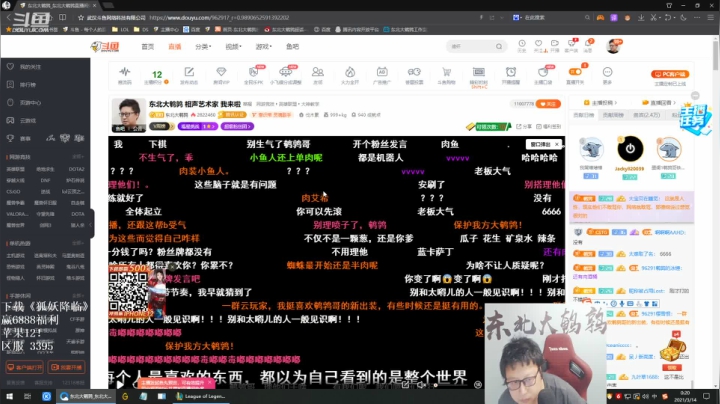Viewport: 720px width, 404px height.
Task: Bookmark page with the star icon
Action: click(81, 17)
